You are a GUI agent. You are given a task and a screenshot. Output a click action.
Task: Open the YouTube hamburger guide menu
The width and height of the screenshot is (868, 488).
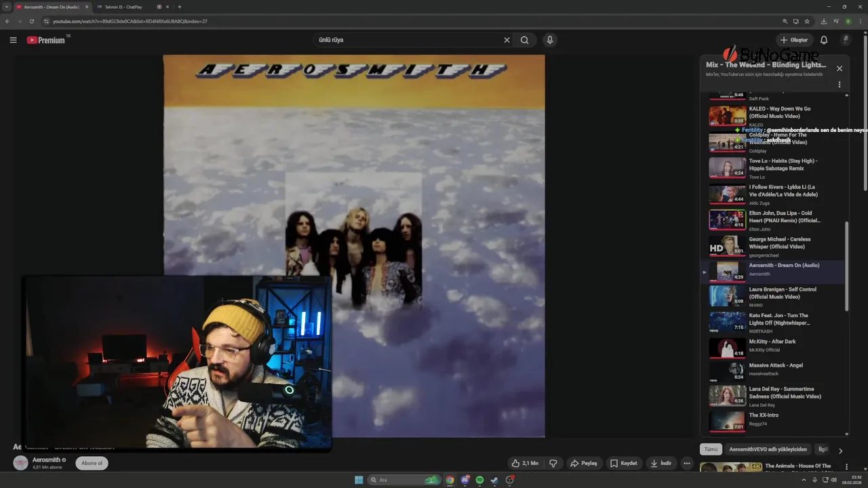pos(13,40)
